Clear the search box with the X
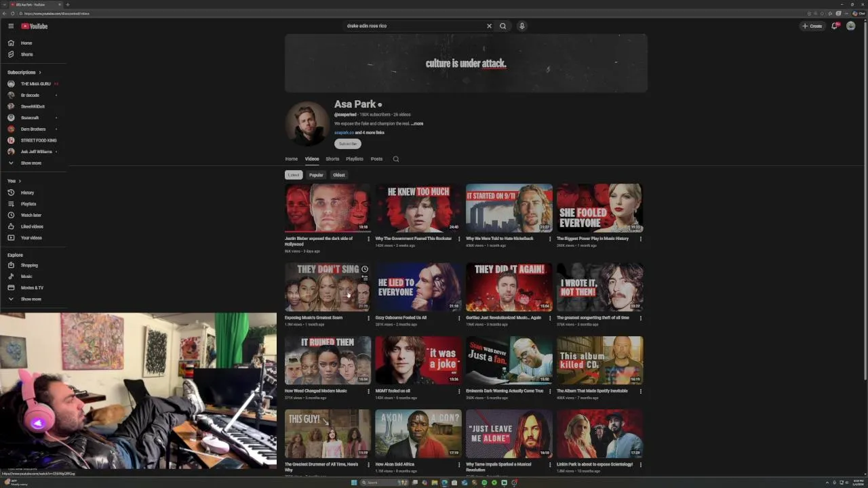868x488 pixels. [x=489, y=26]
